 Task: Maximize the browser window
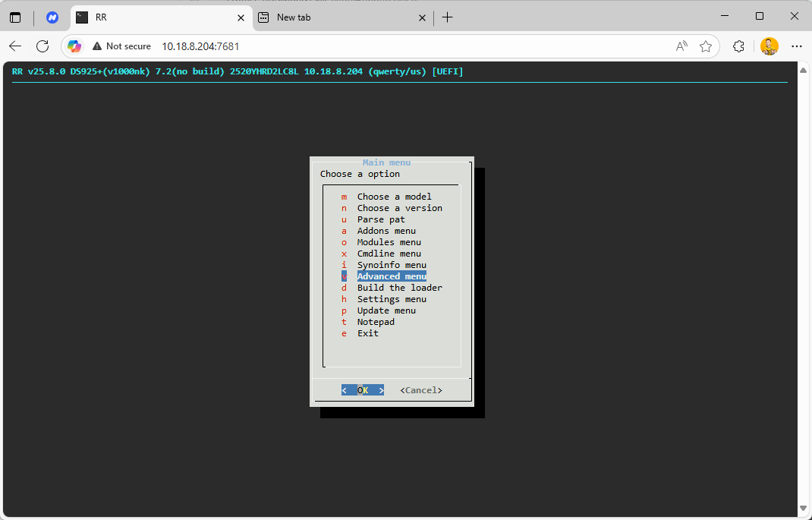pos(760,17)
